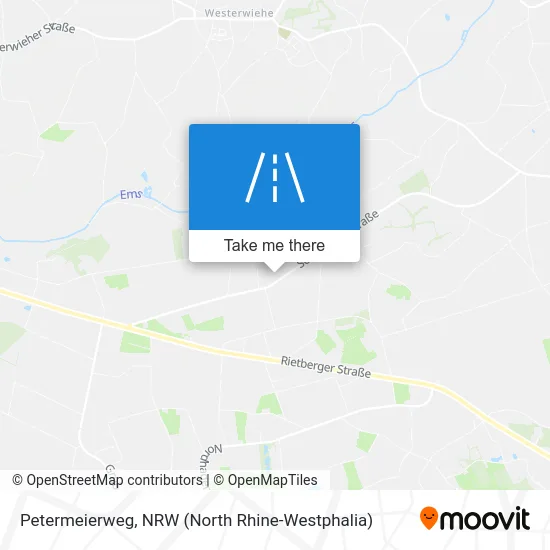Click the small pond icon next to Ems
Viewport: 550px width, 550px height.
pos(148,192)
